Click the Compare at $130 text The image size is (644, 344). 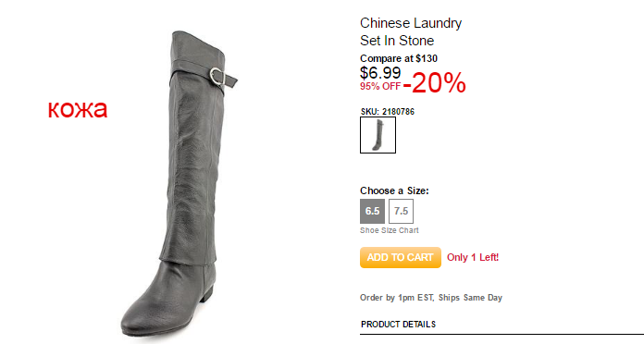click(399, 58)
